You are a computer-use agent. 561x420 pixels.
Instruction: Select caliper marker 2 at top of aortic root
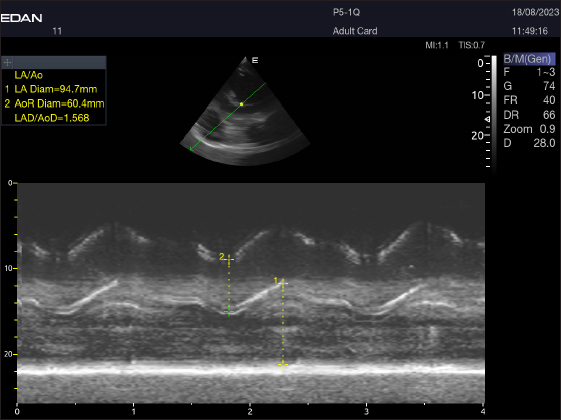click(x=229, y=259)
